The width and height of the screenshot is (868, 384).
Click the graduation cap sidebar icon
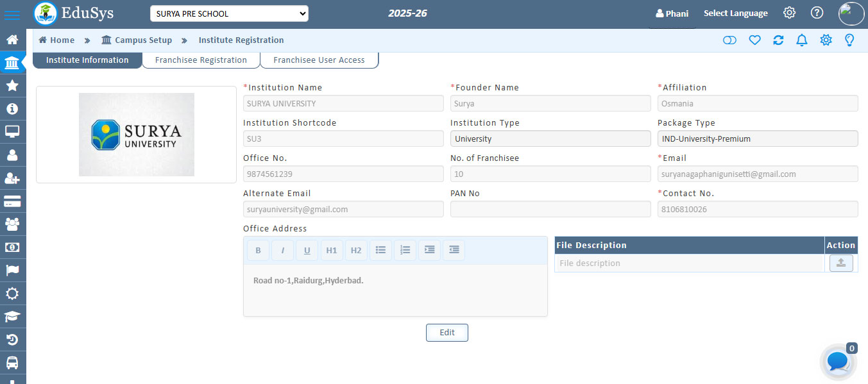12,317
